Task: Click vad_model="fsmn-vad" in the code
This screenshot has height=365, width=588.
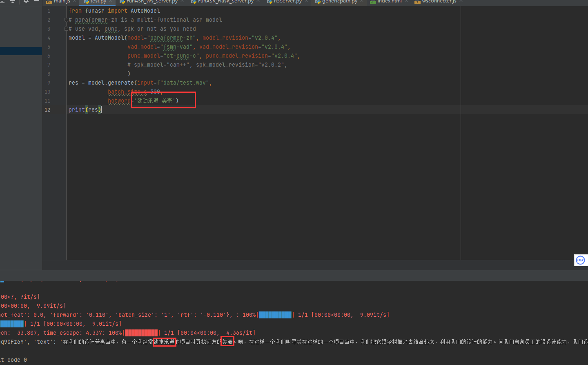Action: (160, 47)
